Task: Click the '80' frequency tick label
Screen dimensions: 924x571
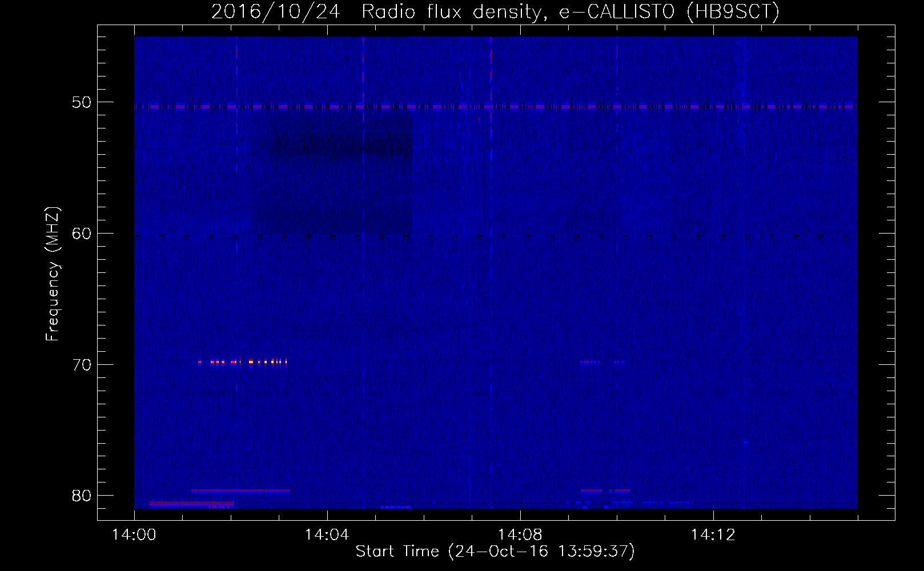Action: [x=82, y=496]
